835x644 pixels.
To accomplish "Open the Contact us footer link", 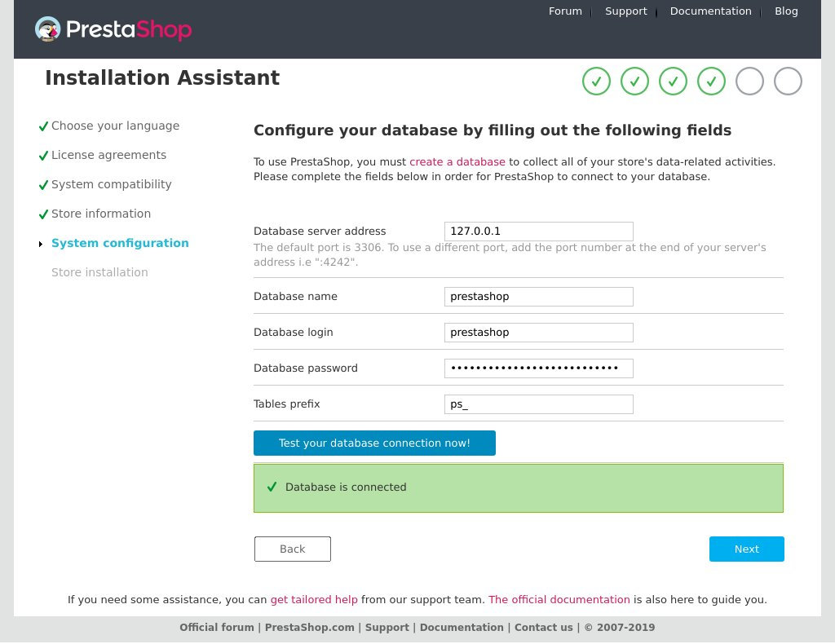I will click(x=544, y=627).
